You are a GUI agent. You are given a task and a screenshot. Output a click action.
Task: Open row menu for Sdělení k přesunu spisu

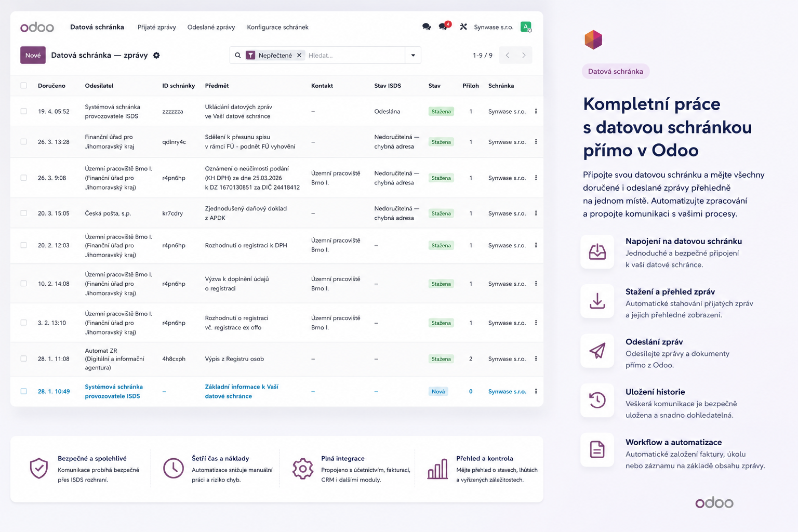tap(536, 142)
